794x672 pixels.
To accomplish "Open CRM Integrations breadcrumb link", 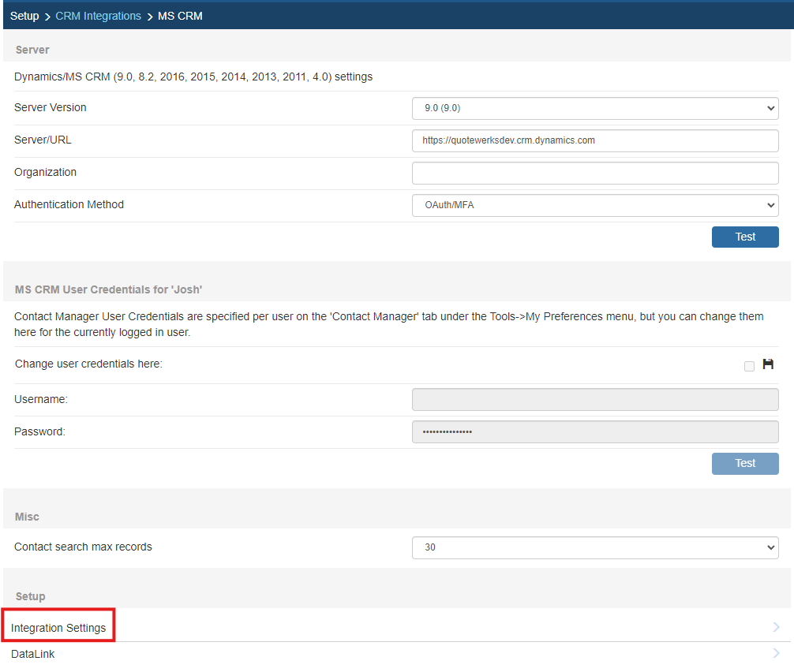I will pyautogui.click(x=98, y=17).
